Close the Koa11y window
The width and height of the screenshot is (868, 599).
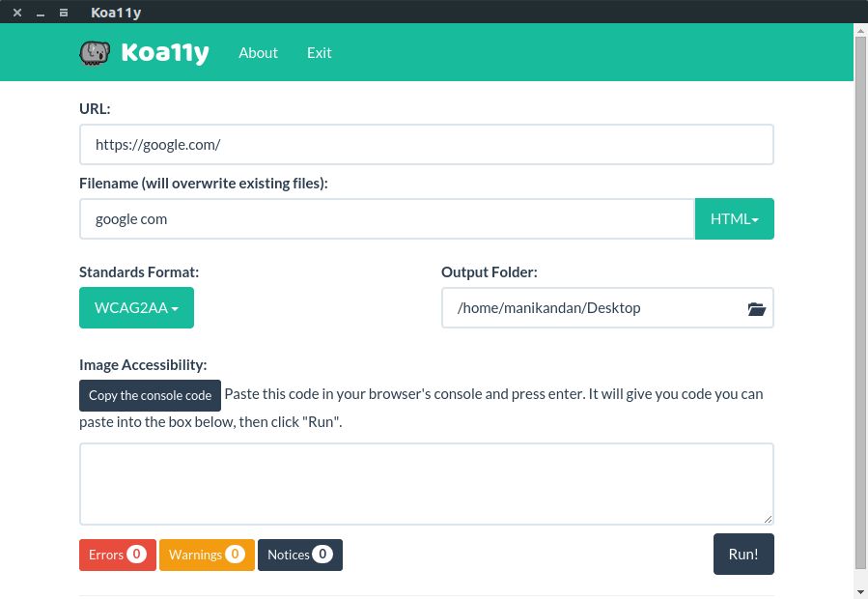[17, 13]
